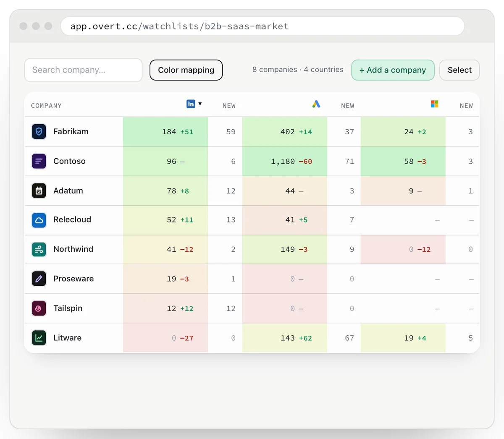This screenshot has width=504, height=439.
Task: Click the Proseware pen logo icon
Action: coord(39,279)
